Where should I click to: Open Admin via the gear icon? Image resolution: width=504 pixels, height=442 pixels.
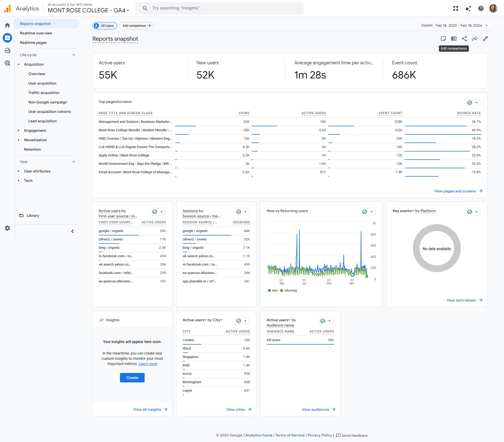tap(7, 228)
